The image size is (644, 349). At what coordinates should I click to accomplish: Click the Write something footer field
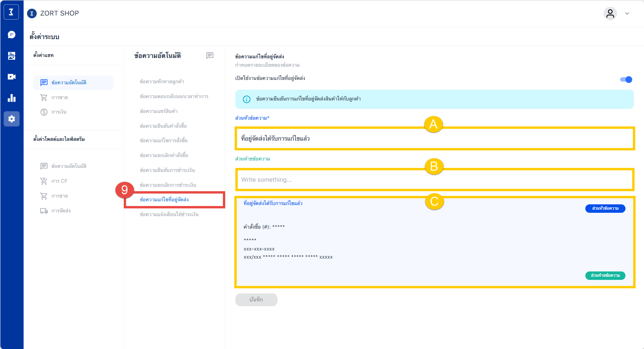tap(434, 180)
